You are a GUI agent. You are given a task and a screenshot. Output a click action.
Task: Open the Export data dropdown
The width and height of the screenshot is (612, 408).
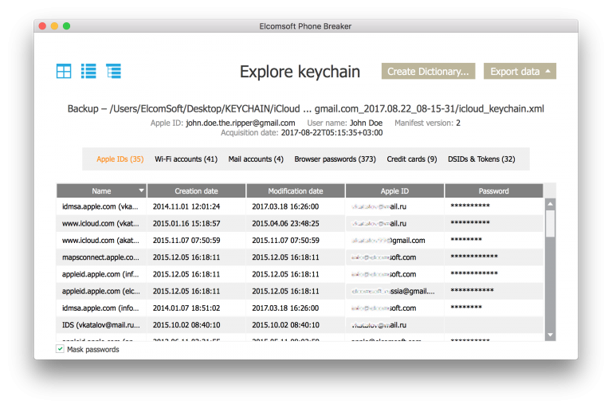(x=519, y=72)
